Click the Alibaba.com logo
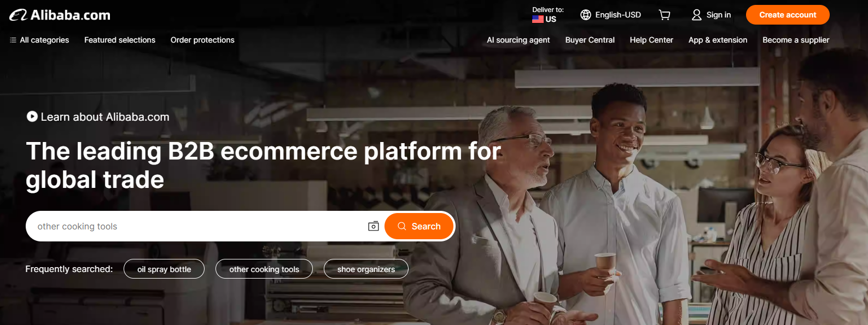Screen dimensions: 868x325 [x=60, y=15]
